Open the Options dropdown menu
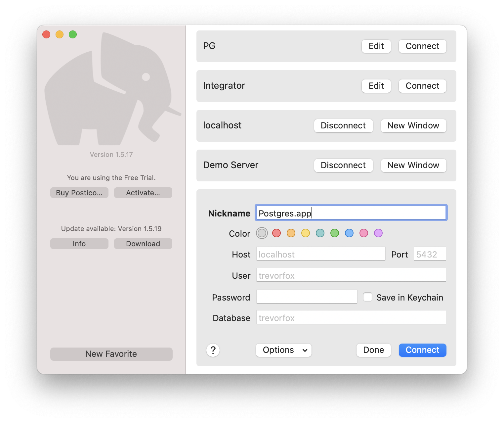 point(284,350)
